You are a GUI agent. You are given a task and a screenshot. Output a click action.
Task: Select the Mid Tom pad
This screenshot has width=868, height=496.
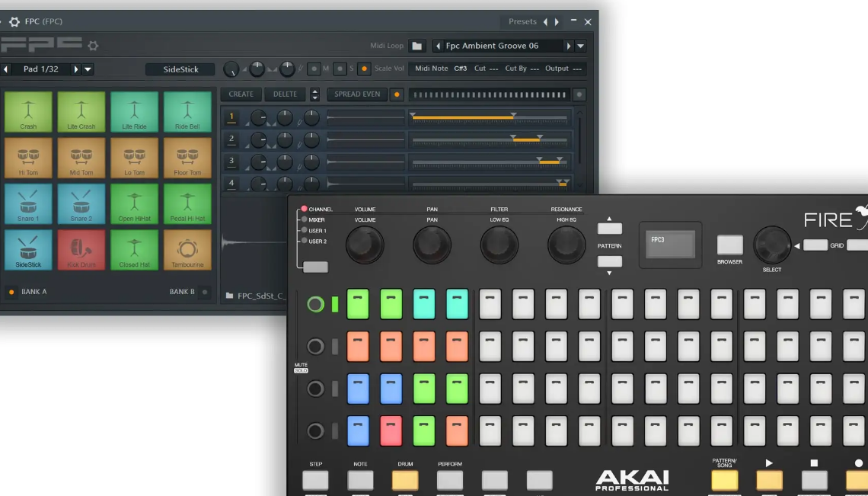[x=81, y=158]
